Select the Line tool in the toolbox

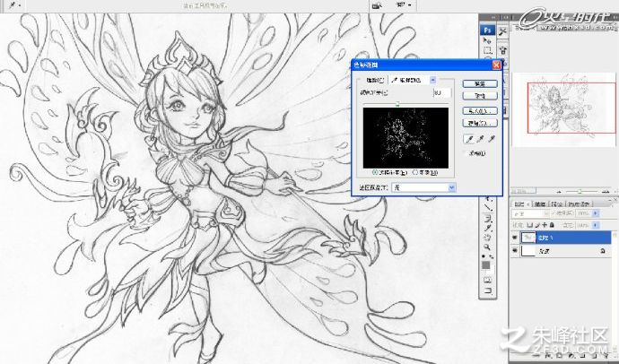[x=489, y=207]
